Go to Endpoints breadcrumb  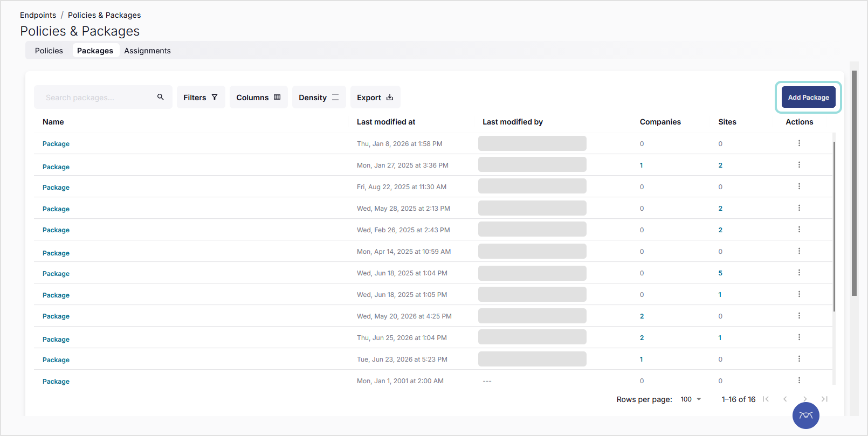click(x=38, y=15)
